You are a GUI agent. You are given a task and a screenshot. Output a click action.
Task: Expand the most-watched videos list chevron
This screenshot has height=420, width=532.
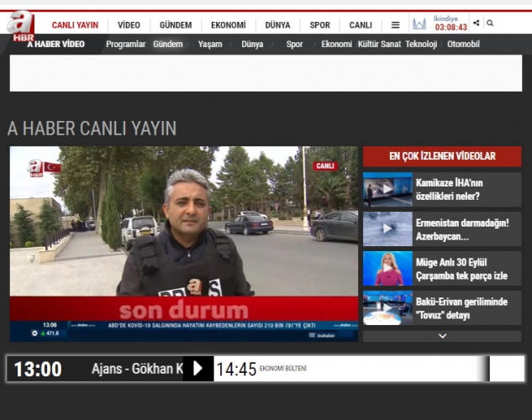tap(442, 336)
